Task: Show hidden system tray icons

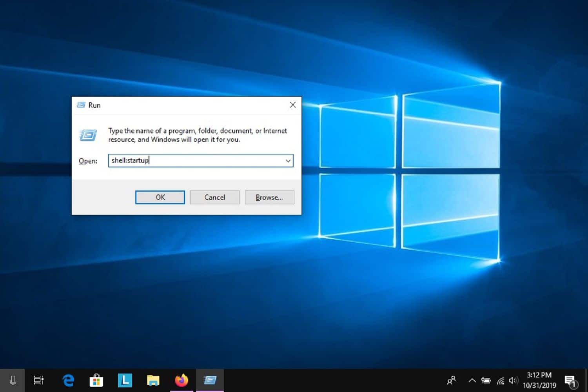Action: click(x=472, y=380)
